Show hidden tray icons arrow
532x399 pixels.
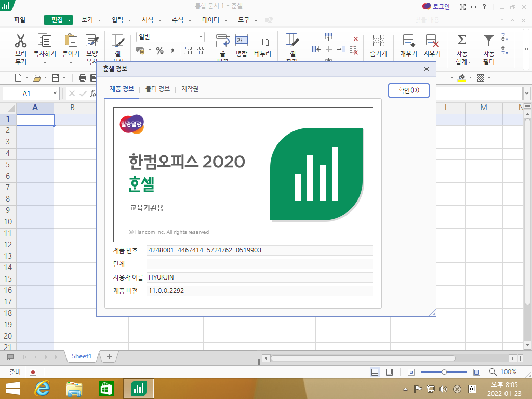[x=405, y=389]
